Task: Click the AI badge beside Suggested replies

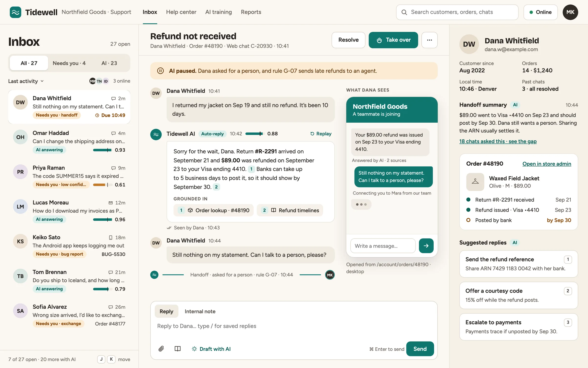Action: point(515,243)
